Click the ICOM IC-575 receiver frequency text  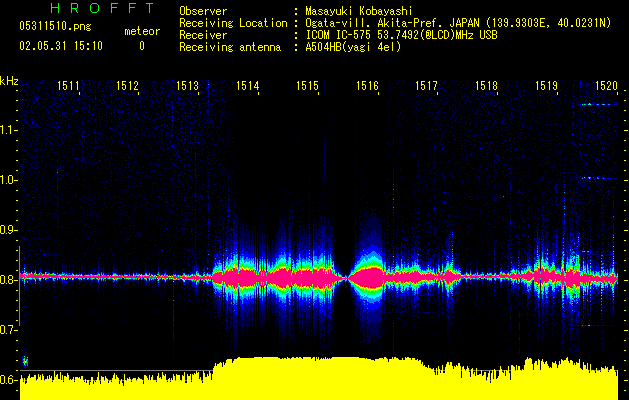point(401,35)
